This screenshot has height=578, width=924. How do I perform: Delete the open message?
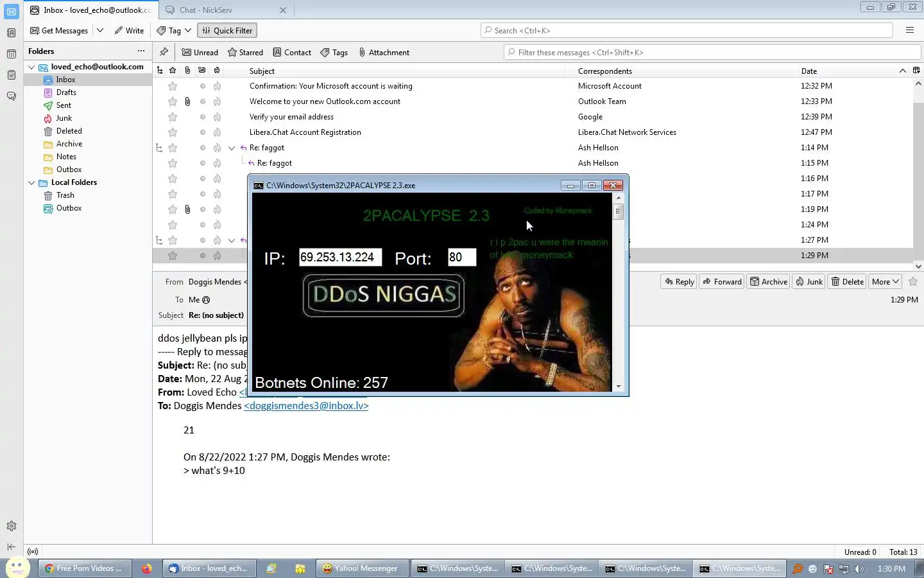point(847,281)
